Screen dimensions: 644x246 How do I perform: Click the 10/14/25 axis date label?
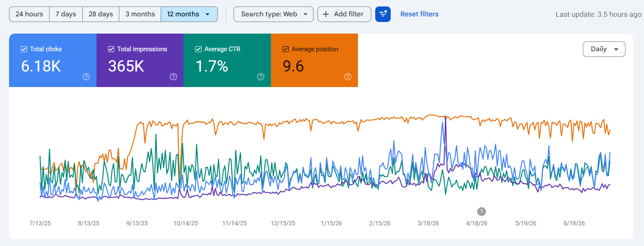click(186, 223)
